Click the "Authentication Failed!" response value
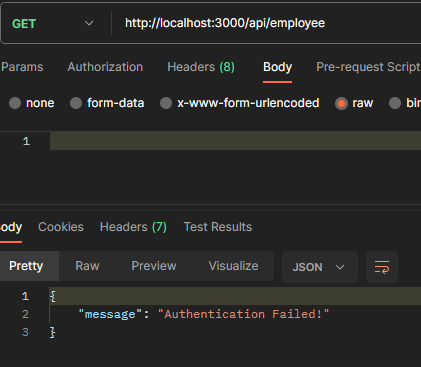 click(244, 314)
